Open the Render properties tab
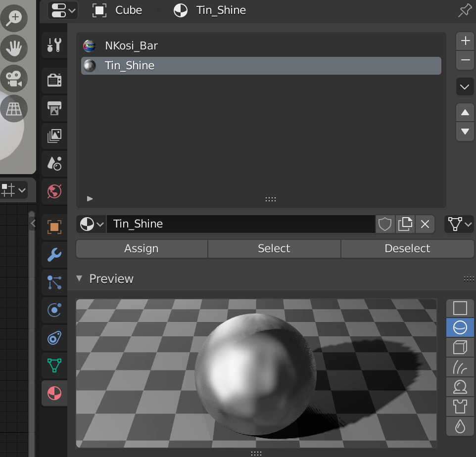The height and width of the screenshot is (457, 476). click(54, 81)
